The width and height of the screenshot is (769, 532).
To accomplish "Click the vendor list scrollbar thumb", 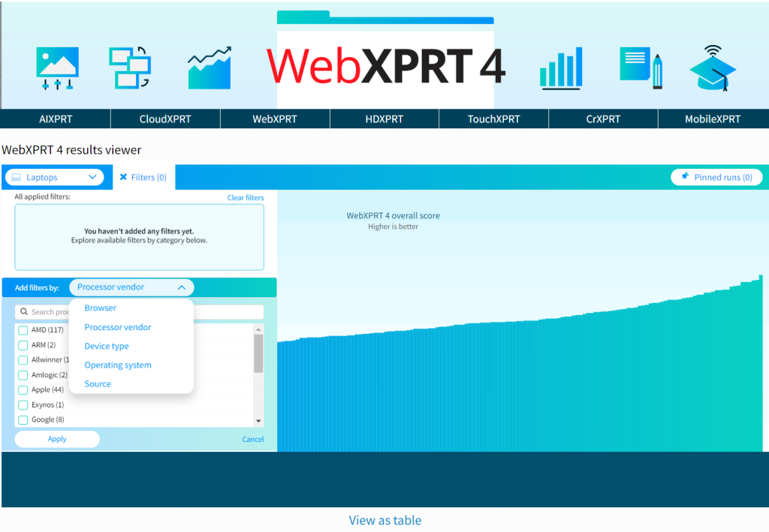I will 258,353.
